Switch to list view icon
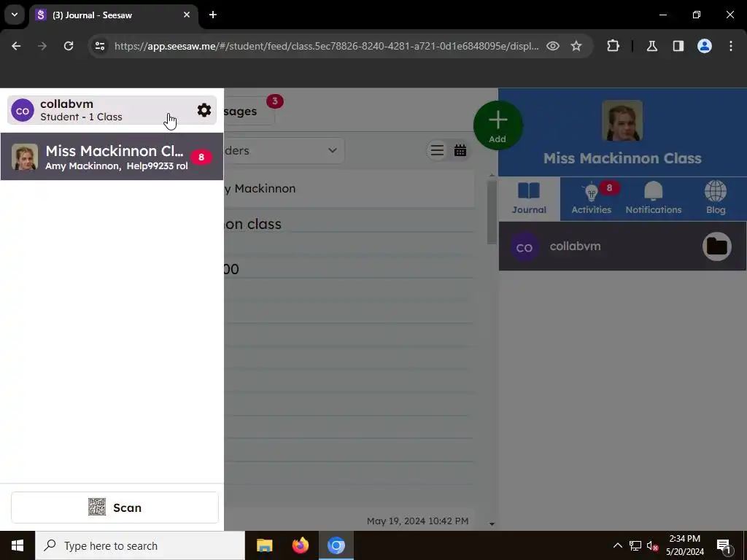The image size is (747, 560). coord(437,150)
